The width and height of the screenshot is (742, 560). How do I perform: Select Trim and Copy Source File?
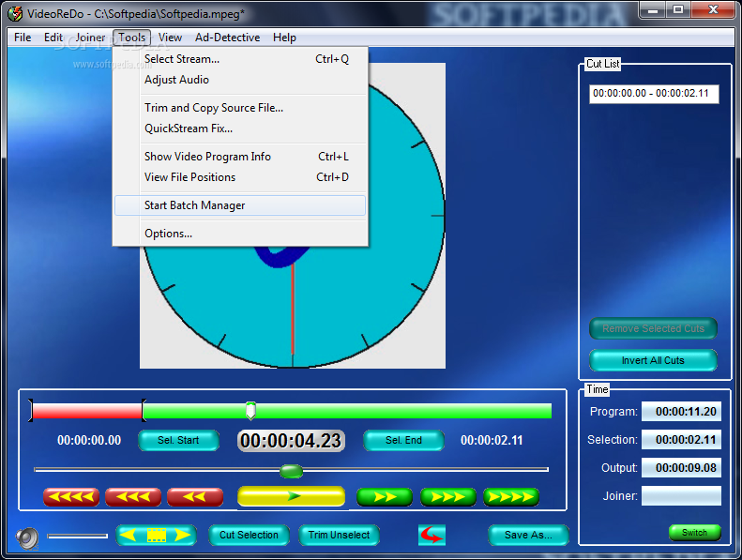click(x=240, y=108)
